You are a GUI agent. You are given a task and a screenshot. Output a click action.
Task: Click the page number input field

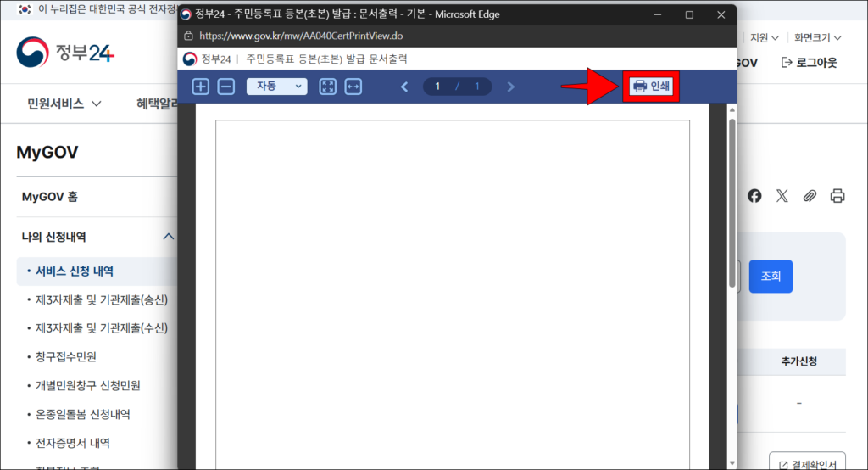[x=438, y=87]
